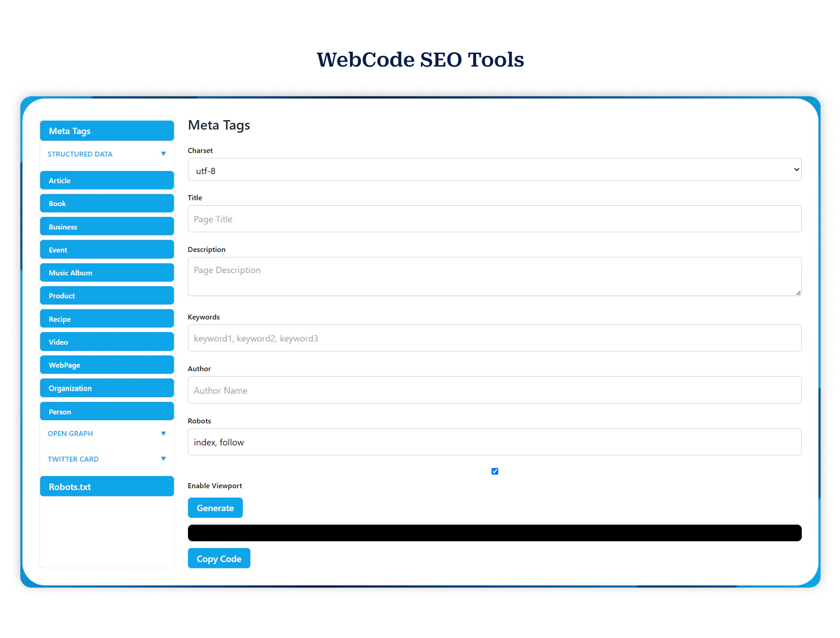
Task: Expand the Twitter Card section
Action: [x=107, y=459]
